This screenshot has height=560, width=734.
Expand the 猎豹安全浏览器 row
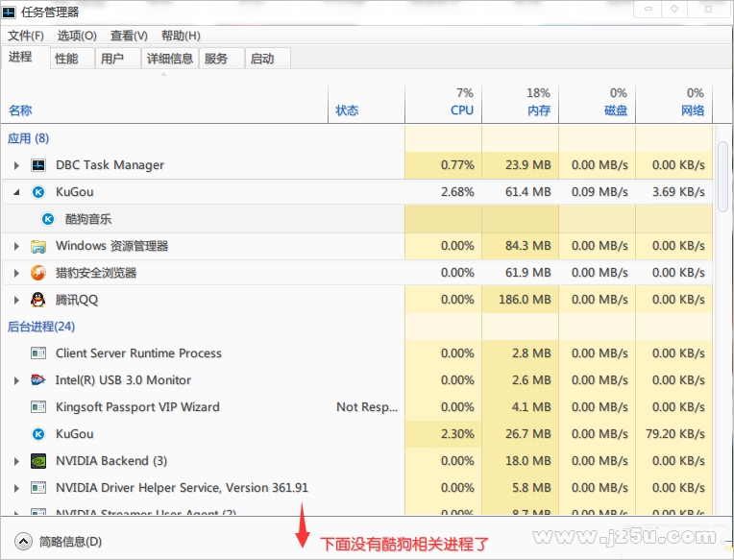[x=16, y=273]
